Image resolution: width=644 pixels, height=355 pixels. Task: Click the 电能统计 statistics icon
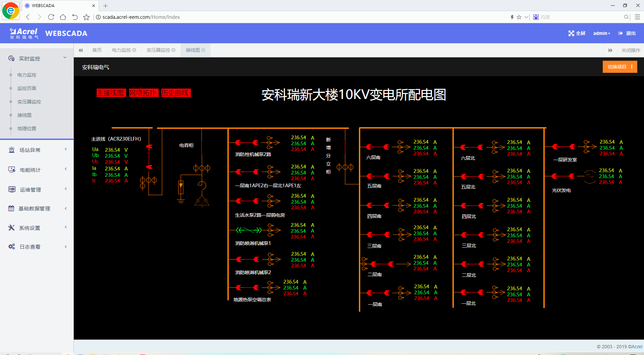(11, 169)
